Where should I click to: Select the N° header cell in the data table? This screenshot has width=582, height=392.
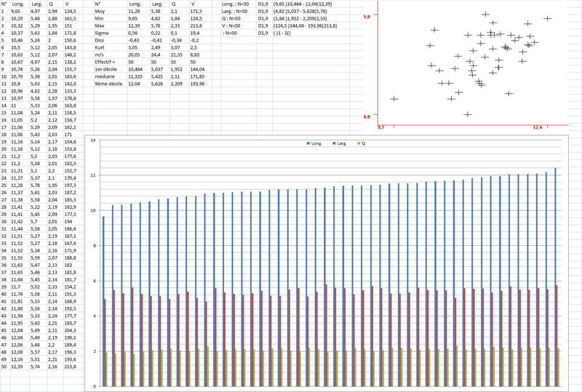[x=4, y=4]
